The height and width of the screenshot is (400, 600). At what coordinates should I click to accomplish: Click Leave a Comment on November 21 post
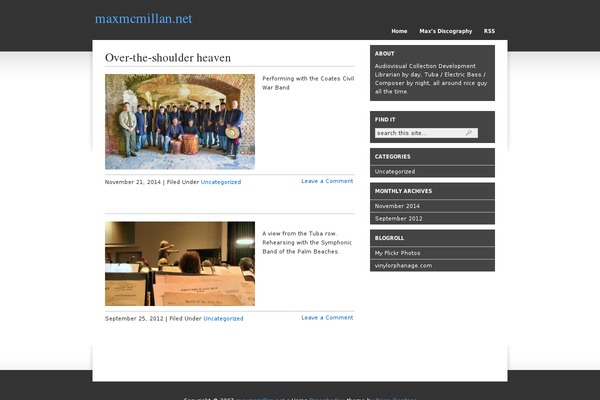327,181
